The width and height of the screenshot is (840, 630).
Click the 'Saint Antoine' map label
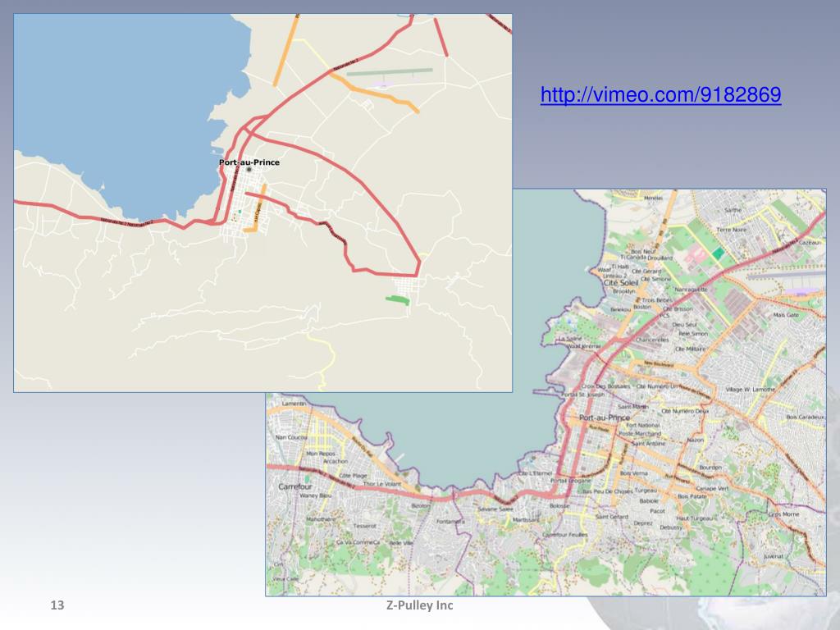point(649,444)
